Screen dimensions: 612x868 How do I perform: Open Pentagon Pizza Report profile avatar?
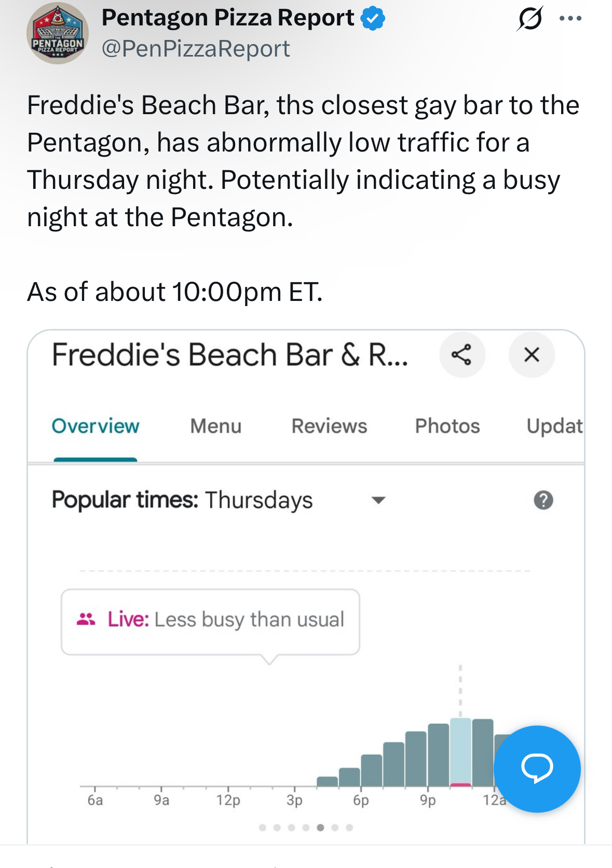click(x=58, y=33)
